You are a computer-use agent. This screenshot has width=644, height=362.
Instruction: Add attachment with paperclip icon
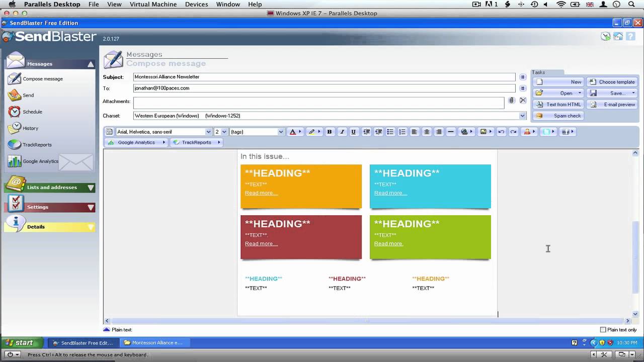(511, 101)
